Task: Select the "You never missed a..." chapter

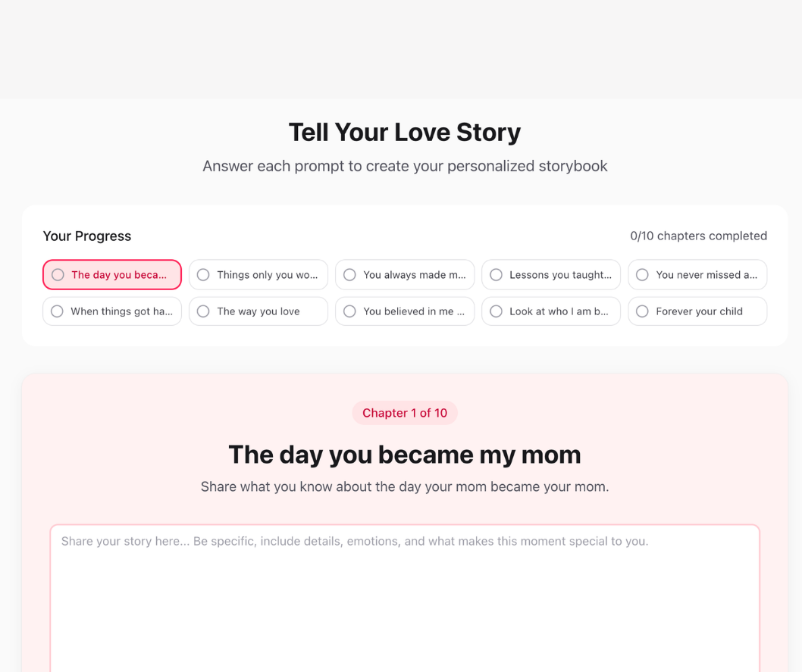Action: 697,274
